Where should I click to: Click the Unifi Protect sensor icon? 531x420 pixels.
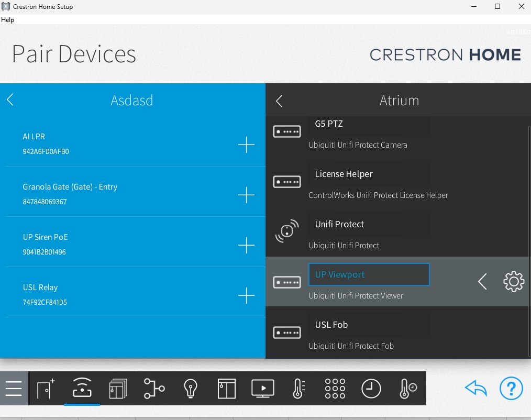(287, 231)
